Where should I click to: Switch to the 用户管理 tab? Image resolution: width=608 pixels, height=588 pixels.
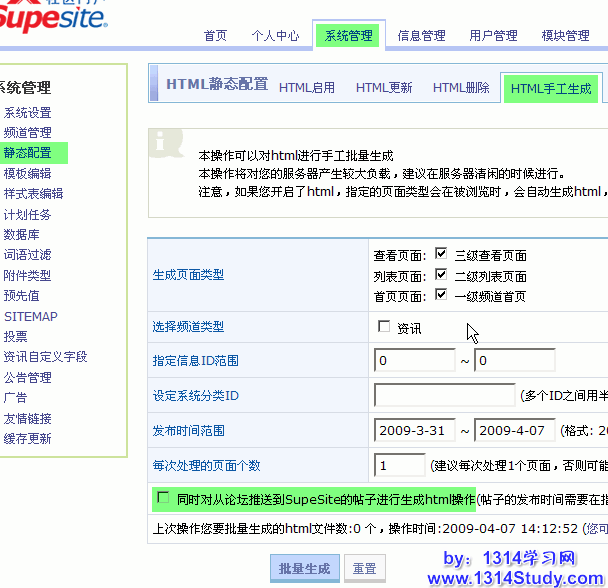coord(493,36)
